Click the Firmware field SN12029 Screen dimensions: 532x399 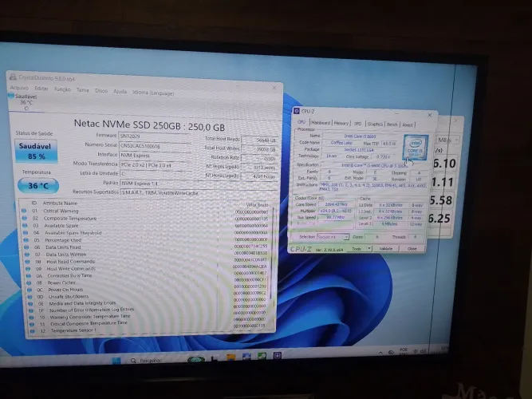(155, 136)
